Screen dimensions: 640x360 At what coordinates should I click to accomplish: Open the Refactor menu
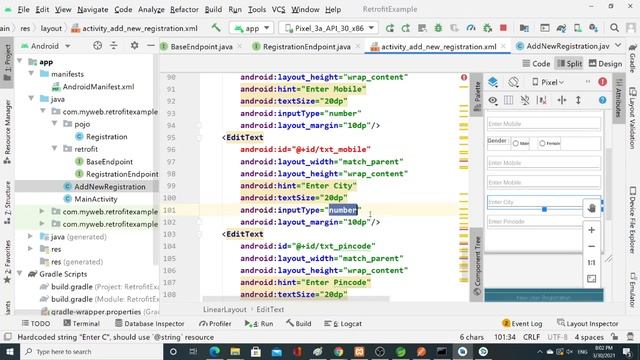coord(184,9)
